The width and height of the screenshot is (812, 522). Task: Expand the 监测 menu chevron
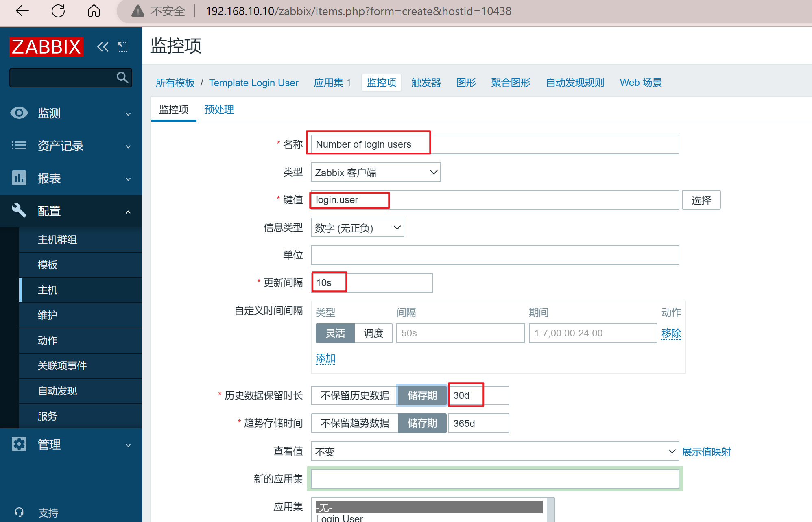point(128,114)
